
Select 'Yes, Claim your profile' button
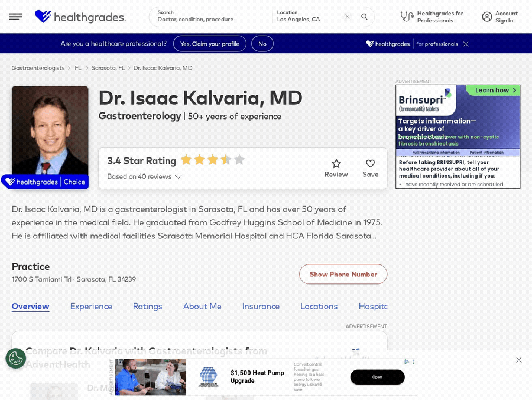tap(210, 44)
